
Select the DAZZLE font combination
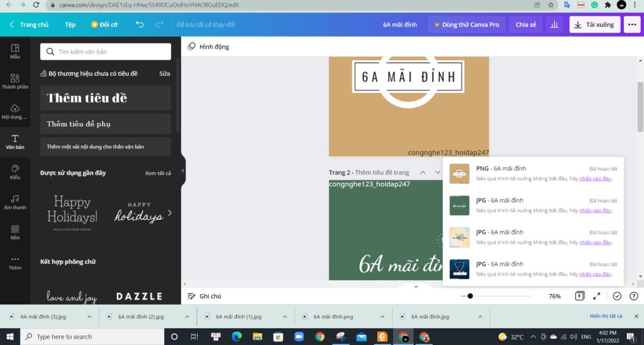(139, 296)
